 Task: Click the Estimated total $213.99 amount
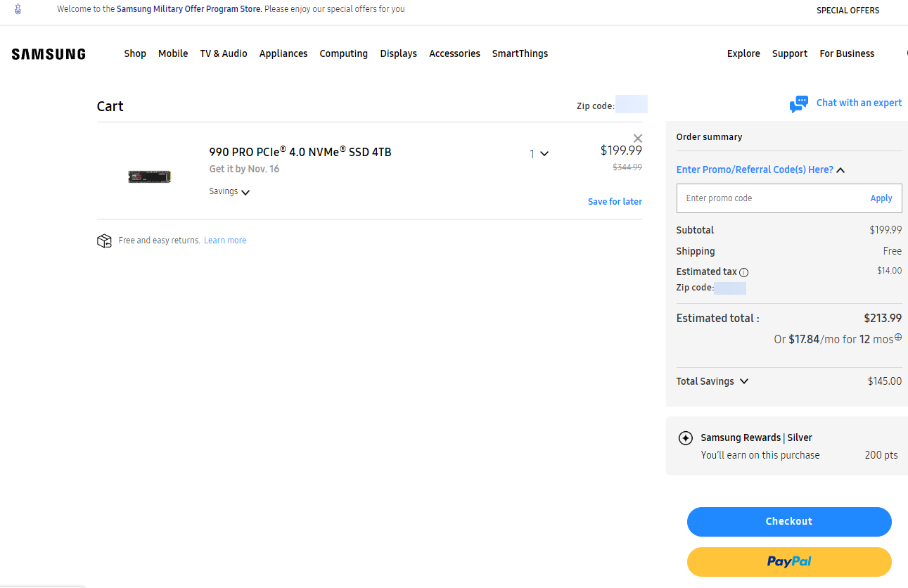coord(883,318)
